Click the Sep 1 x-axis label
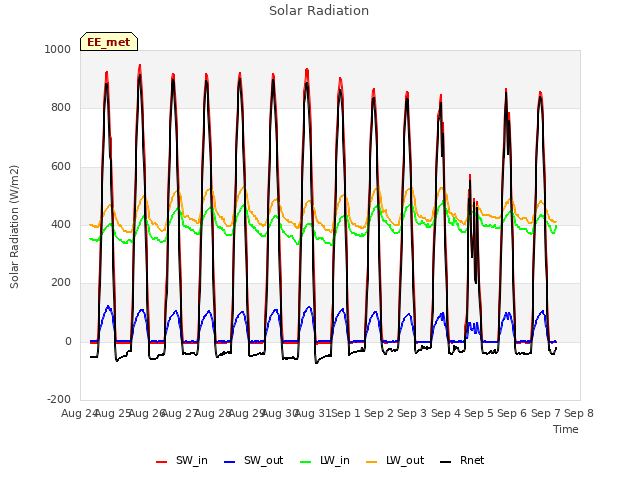 (346, 413)
